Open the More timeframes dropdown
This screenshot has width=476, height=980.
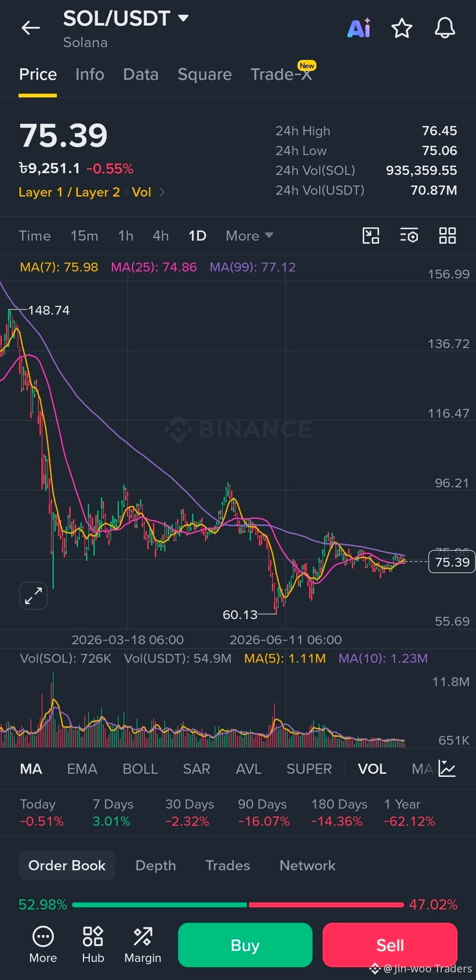point(249,236)
